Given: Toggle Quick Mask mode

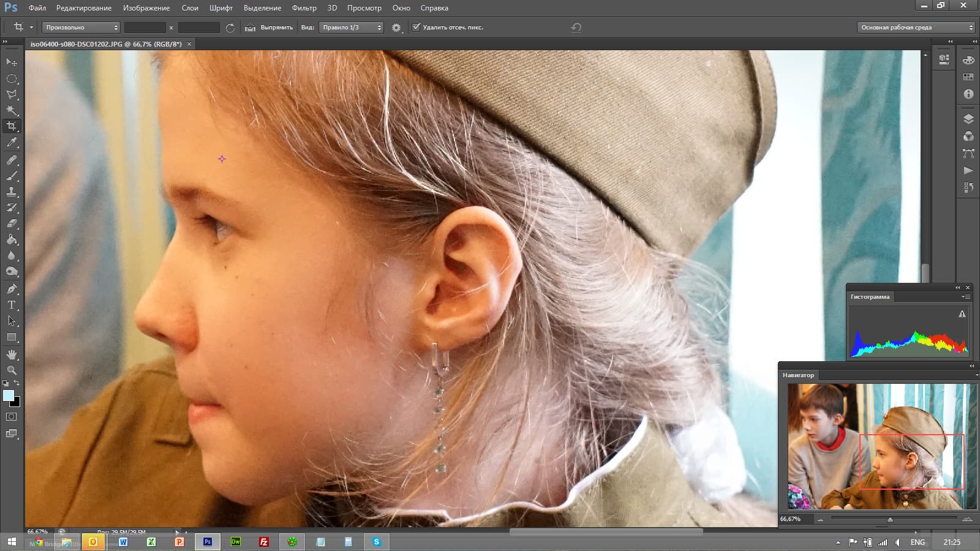Looking at the screenshot, I should point(12,417).
